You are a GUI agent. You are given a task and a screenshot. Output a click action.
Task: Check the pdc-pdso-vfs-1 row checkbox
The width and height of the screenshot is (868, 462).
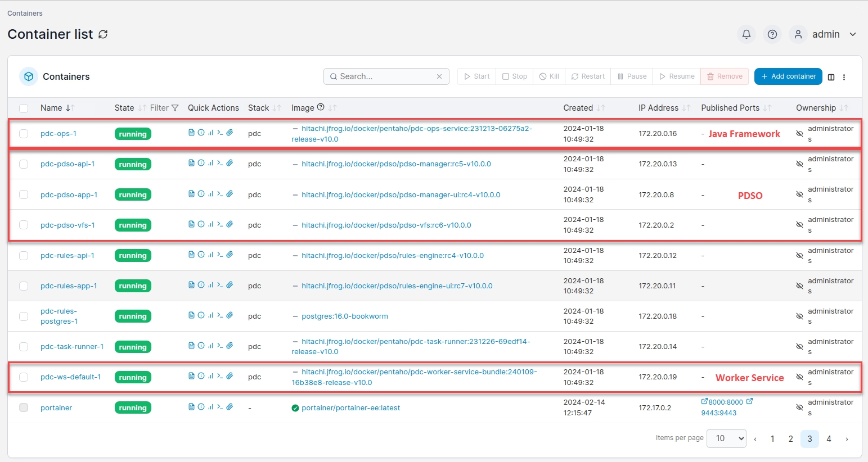tap(24, 225)
